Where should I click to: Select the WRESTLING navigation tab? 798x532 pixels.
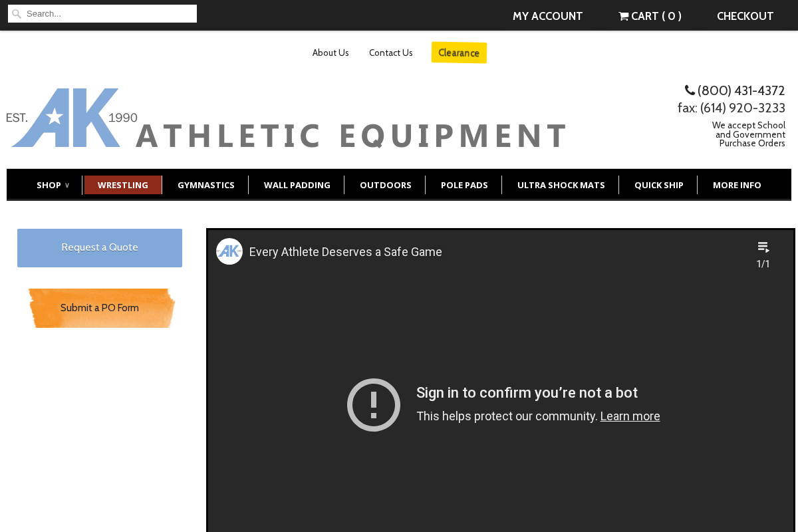123,185
